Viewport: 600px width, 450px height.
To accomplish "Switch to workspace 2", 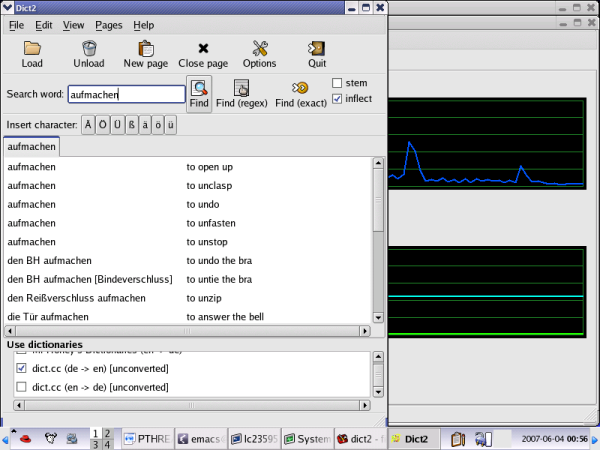I will tap(108, 434).
